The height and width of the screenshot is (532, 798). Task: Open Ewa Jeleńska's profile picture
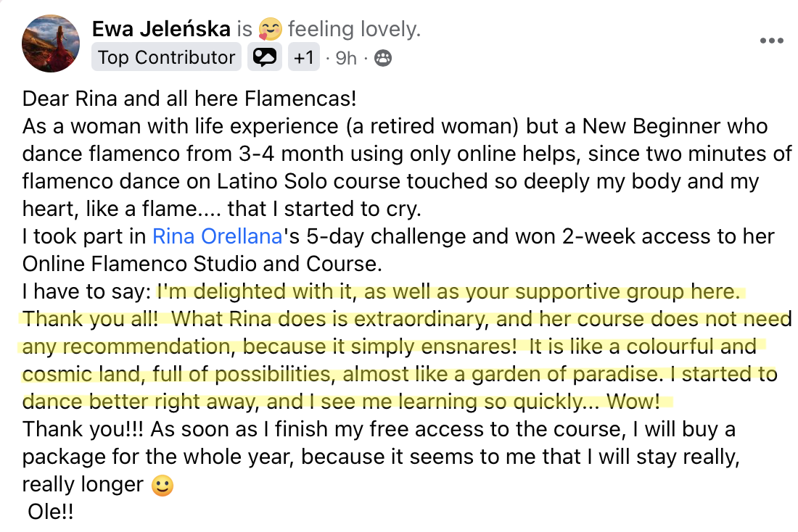click(x=50, y=43)
